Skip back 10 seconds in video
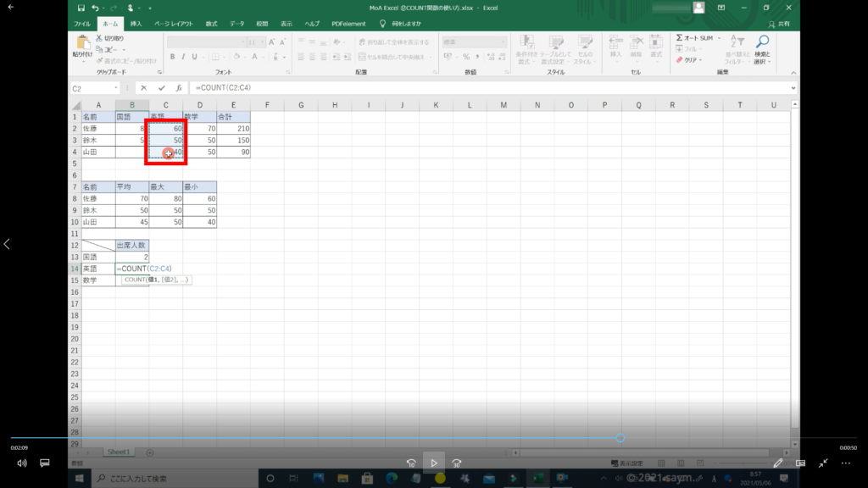868x488 pixels. coord(411,463)
